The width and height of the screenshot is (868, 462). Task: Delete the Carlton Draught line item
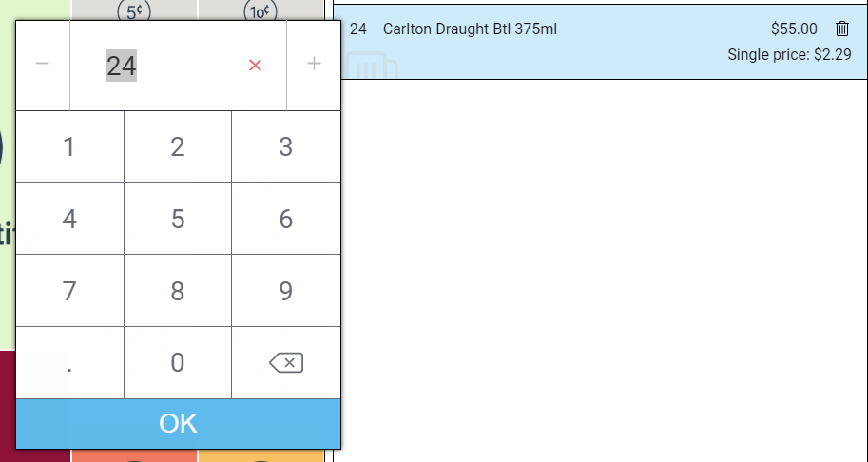coord(842,29)
